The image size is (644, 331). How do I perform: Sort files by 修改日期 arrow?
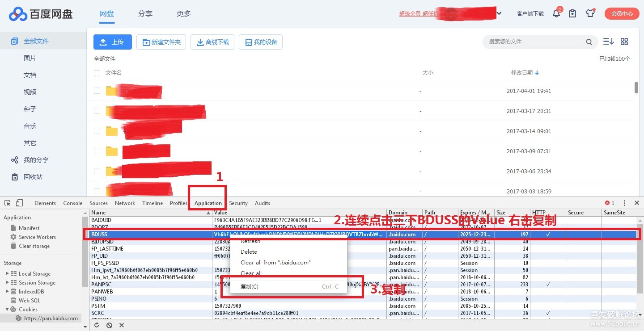(x=537, y=73)
